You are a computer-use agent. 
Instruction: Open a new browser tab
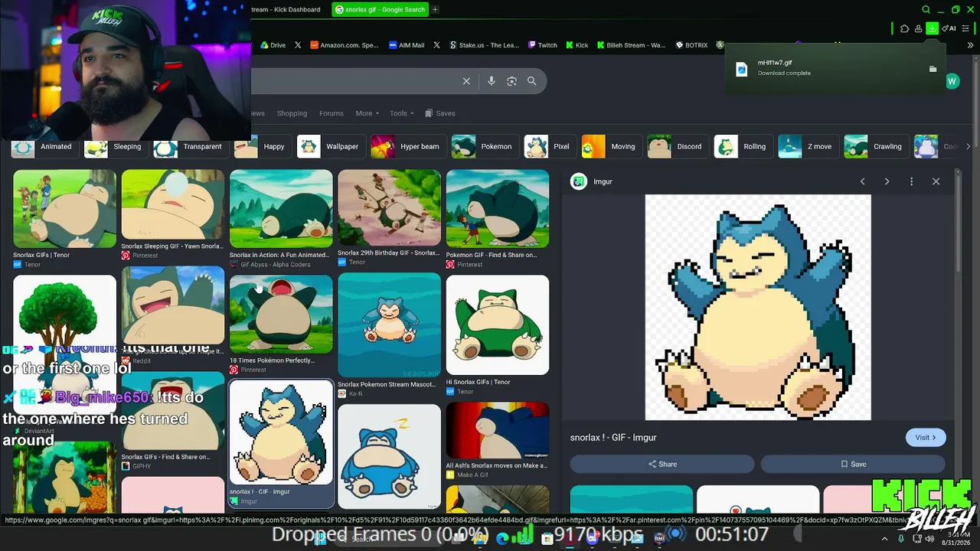pos(435,10)
